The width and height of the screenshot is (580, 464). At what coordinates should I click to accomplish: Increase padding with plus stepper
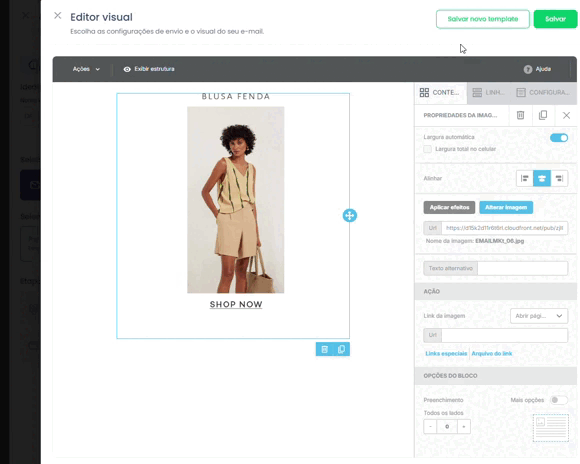[463, 427]
